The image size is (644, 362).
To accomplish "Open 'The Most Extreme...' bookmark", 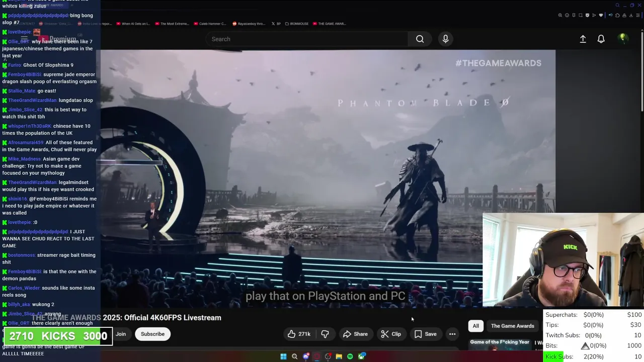I will pyautogui.click(x=172, y=24).
